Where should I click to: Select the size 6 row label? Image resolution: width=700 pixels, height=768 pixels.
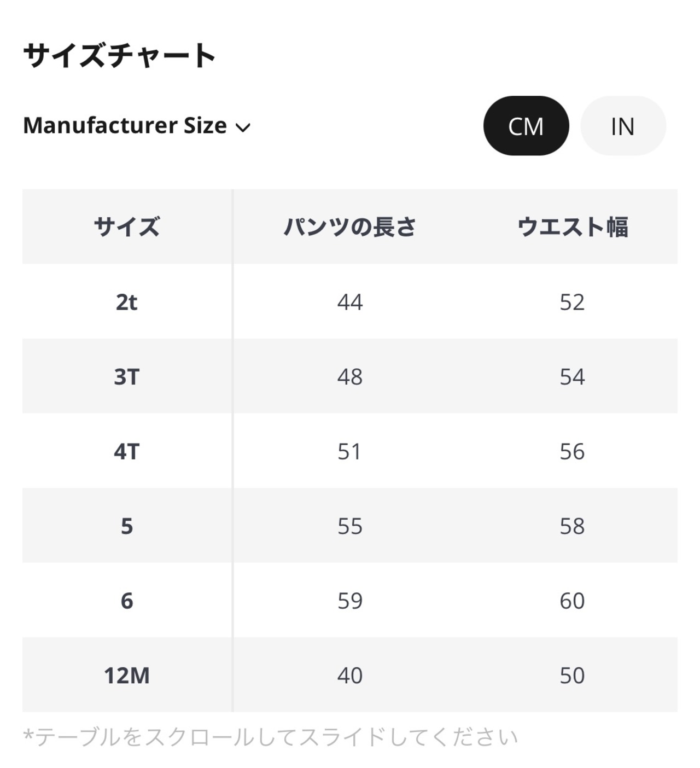(126, 601)
